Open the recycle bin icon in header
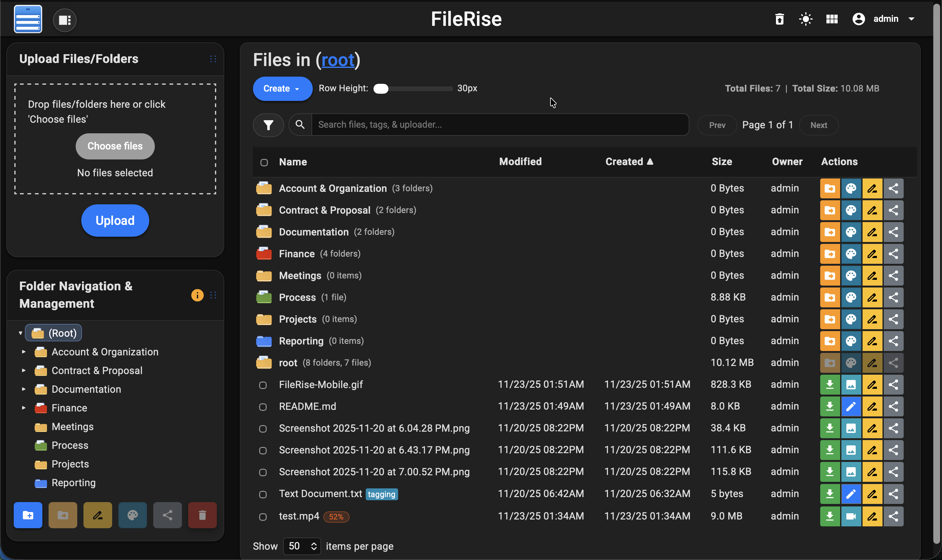Viewport: 942px width, 560px height. click(779, 19)
